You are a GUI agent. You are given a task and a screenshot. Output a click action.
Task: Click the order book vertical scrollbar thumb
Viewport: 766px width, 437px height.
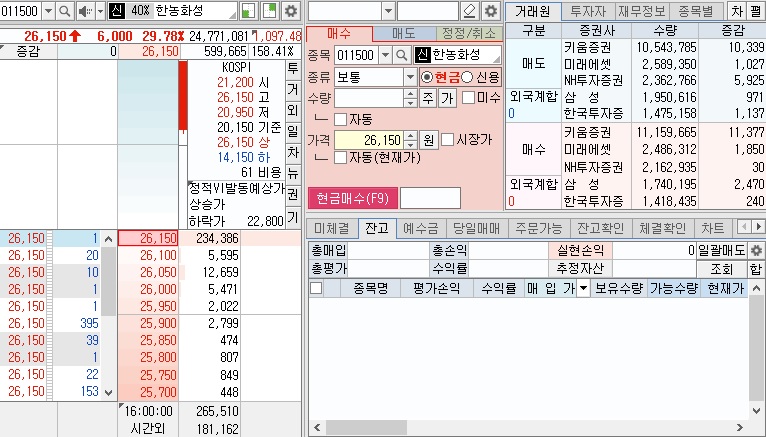click(x=108, y=281)
